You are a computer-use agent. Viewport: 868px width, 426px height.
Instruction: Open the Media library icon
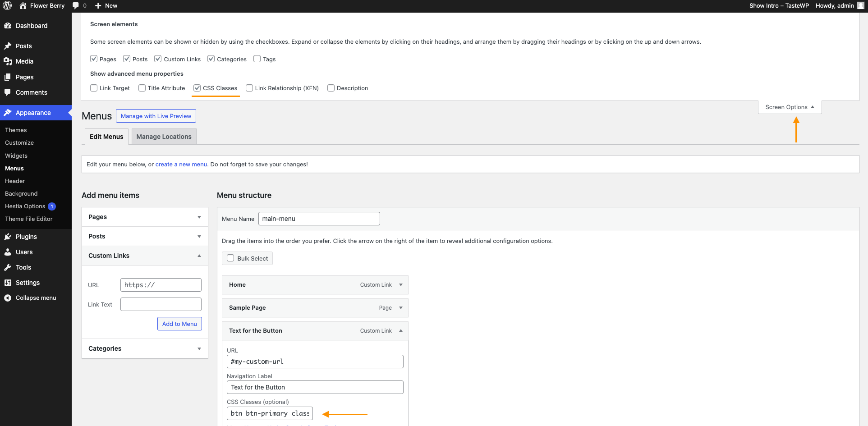coord(8,61)
